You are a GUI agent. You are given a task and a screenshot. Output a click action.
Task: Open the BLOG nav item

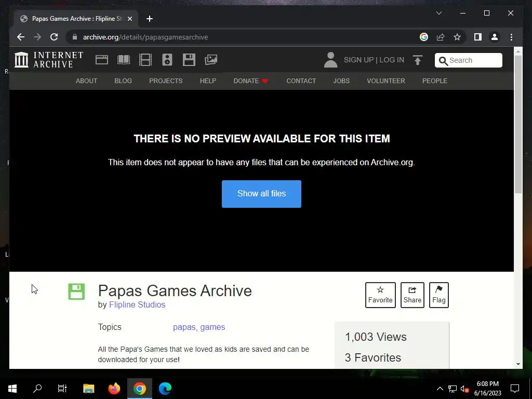(x=123, y=81)
